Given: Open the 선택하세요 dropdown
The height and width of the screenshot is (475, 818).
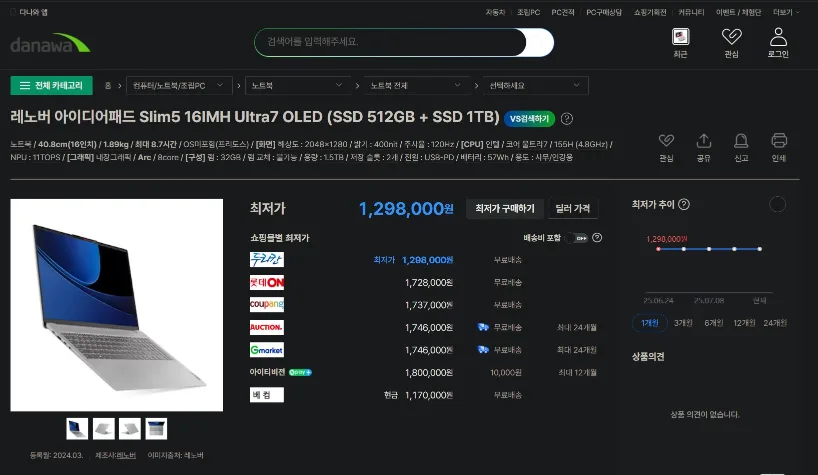Looking at the screenshot, I should click(x=536, y=86).
